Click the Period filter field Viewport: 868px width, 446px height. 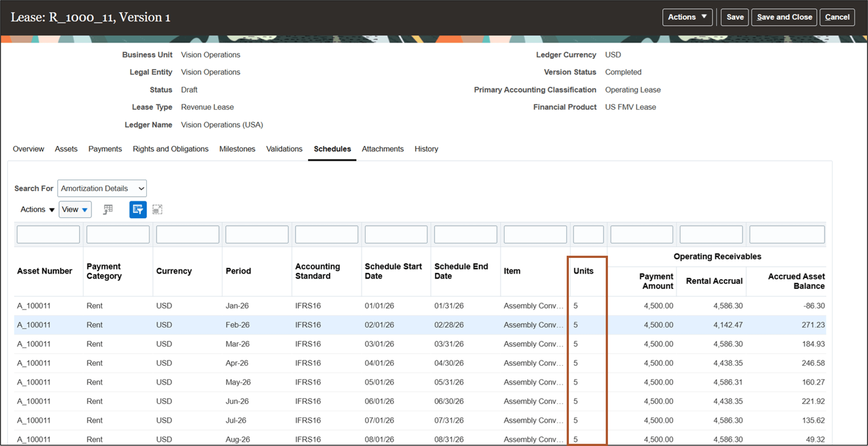pos(257,234)
